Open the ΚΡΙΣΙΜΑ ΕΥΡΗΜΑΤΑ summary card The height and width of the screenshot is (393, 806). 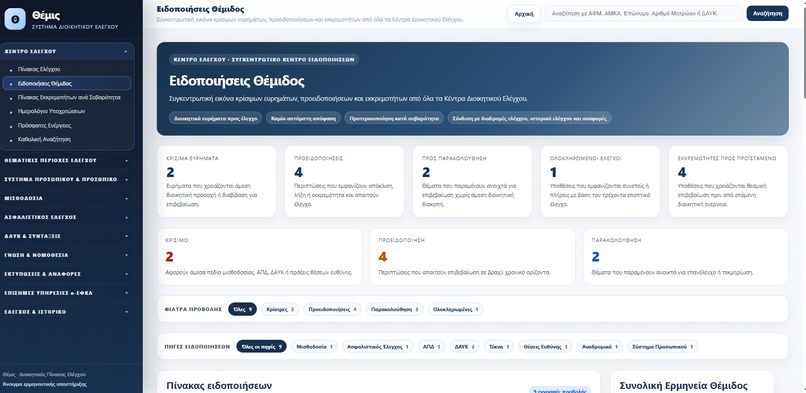[x=216, y=181]
